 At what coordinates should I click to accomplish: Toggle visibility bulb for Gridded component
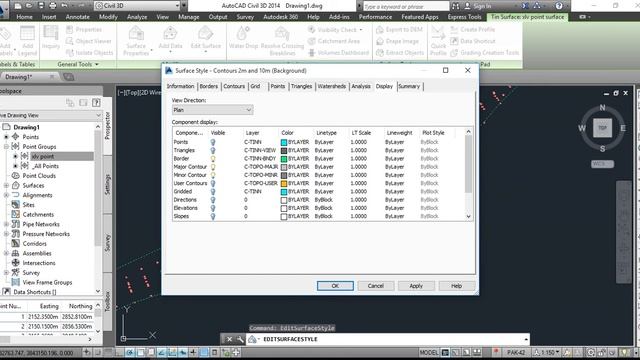213,191
